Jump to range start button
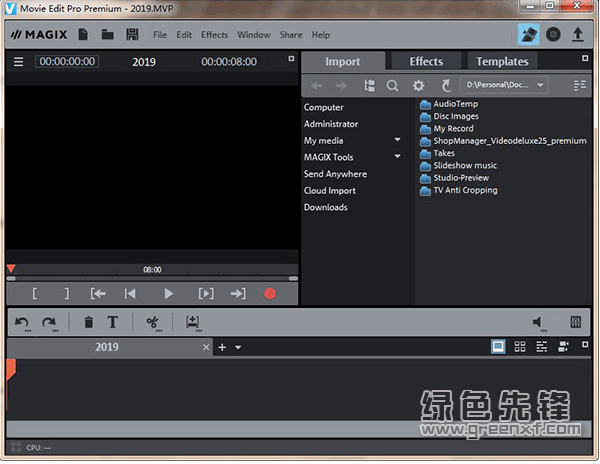Image resolution: width=600 pixels, height=464 pixels. coord(98,294)
